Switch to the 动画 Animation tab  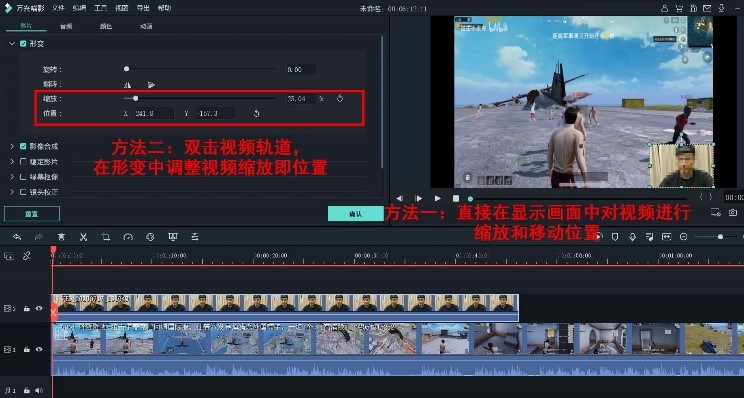click(146, 27)
